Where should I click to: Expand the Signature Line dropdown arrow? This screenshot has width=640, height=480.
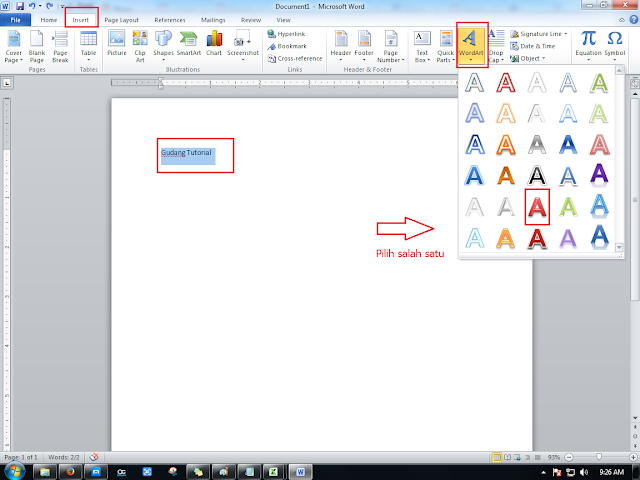[566, 34]
